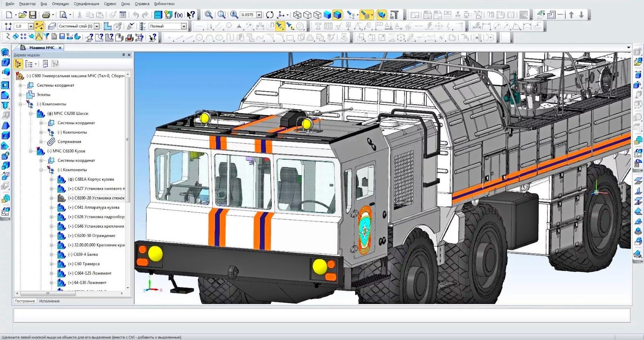Open the Полный display dropdown
The height and width of the screenshot is (340, 644).
(184, 26)
